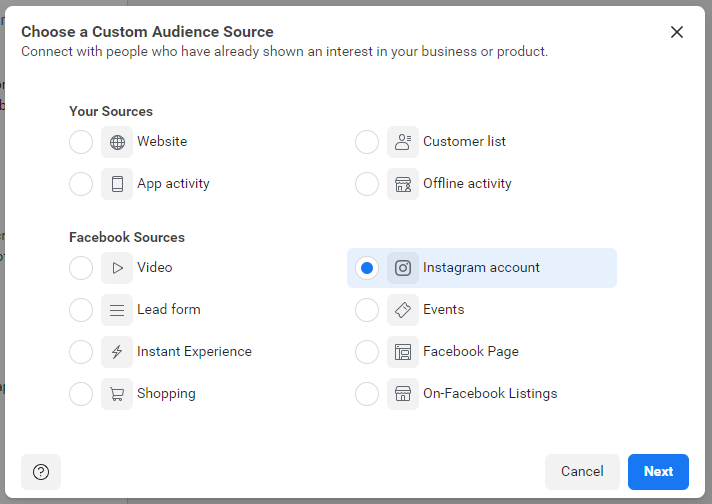This screenshot has height=504, width=712.
Task: Select the Offline activity radio button
Action: 367,184
